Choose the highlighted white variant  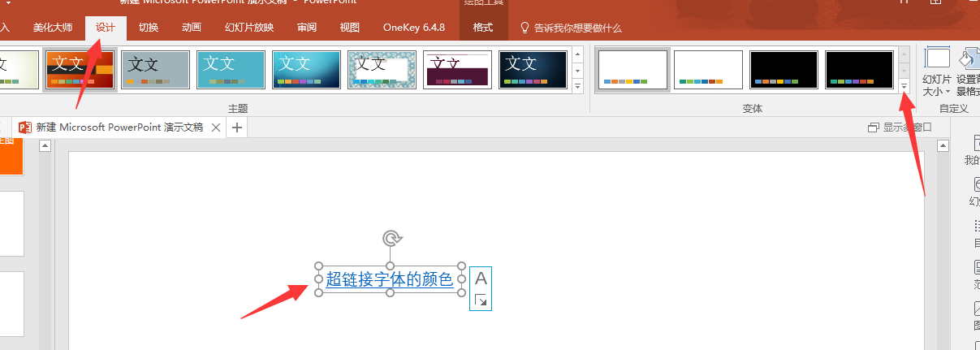pyautogui.click(x=632, y=69)
